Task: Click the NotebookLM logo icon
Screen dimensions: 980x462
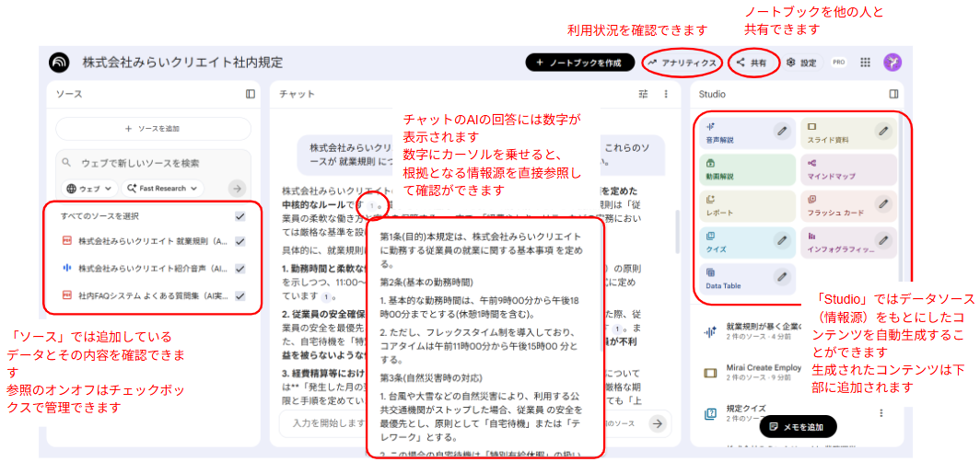Action: pos(61,62)
